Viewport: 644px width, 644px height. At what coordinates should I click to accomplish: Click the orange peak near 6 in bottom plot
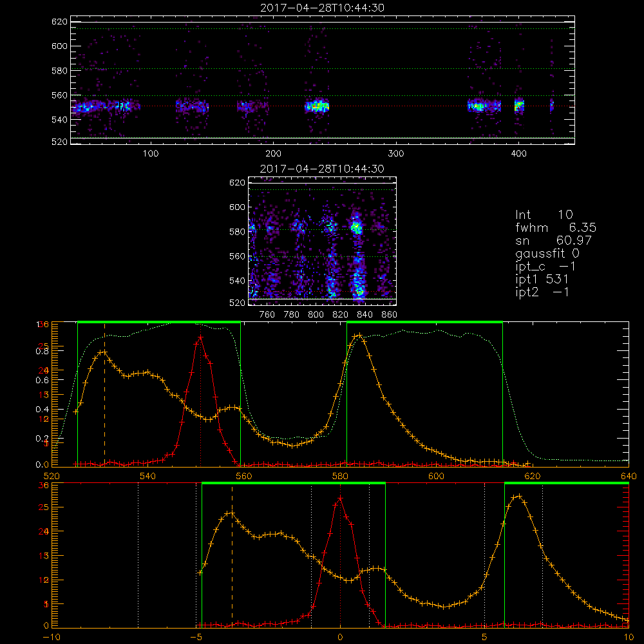518,496
